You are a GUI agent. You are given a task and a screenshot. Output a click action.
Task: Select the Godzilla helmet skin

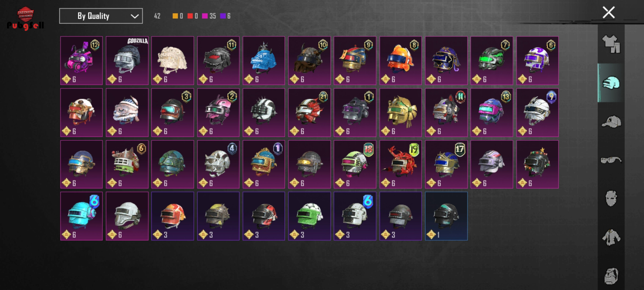pyautogui.click(x=127, y=60)
